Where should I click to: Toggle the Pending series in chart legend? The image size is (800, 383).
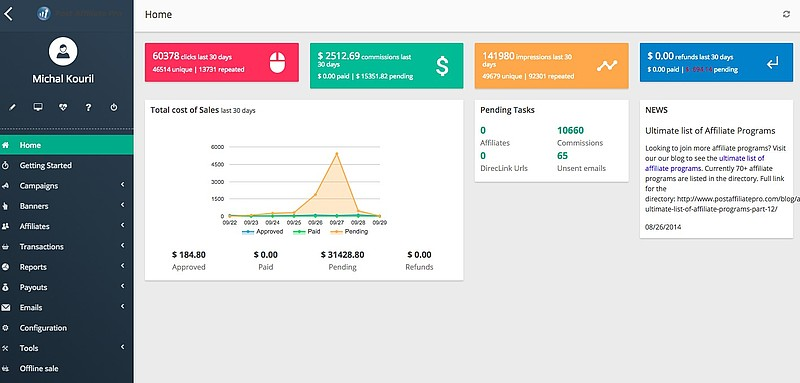click(x=349, y=231)
